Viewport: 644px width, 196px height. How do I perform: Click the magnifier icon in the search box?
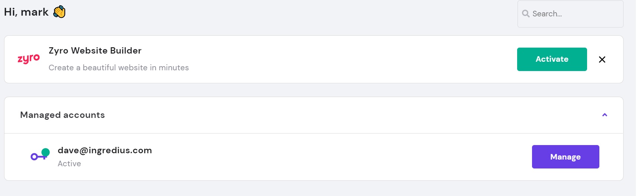click(x=526, y=14)
